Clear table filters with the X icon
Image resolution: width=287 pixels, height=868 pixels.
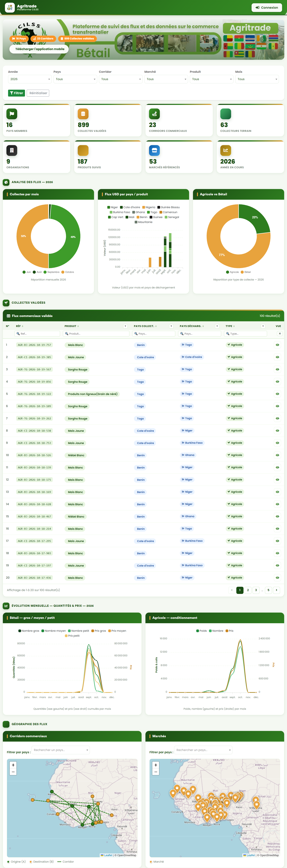pos(280,334)
